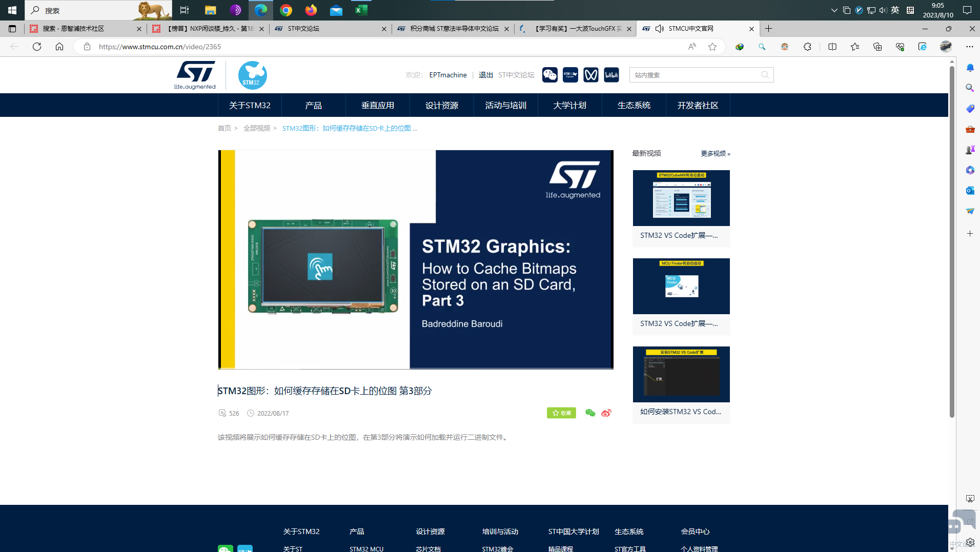The height and width of the screenshot is (552, 980).
Task: Open the WeChat icon in the site header
Action: (x=550, y=75)
